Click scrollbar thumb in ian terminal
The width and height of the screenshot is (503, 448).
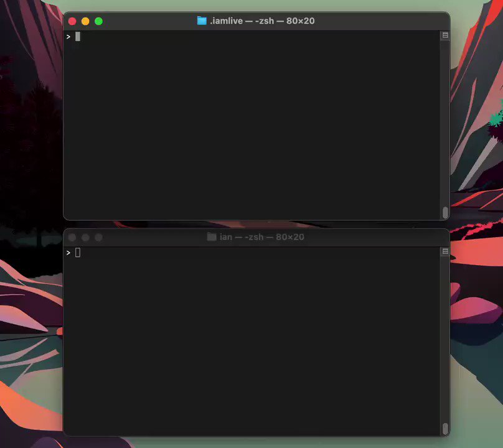tap(445, 429)
